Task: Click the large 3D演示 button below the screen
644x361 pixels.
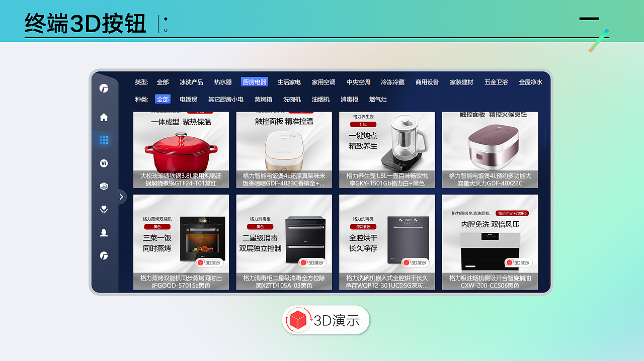Action: [x=326, y=320]
